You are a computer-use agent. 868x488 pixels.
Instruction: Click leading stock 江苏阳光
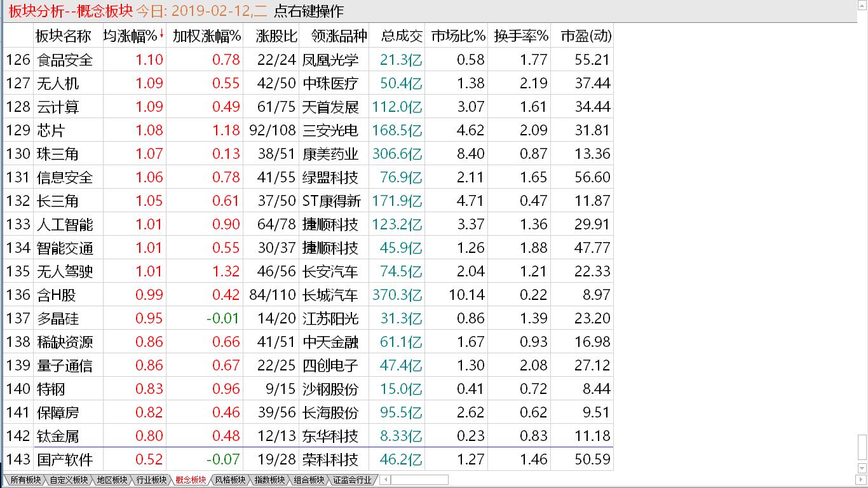click(x=330, y=318)
